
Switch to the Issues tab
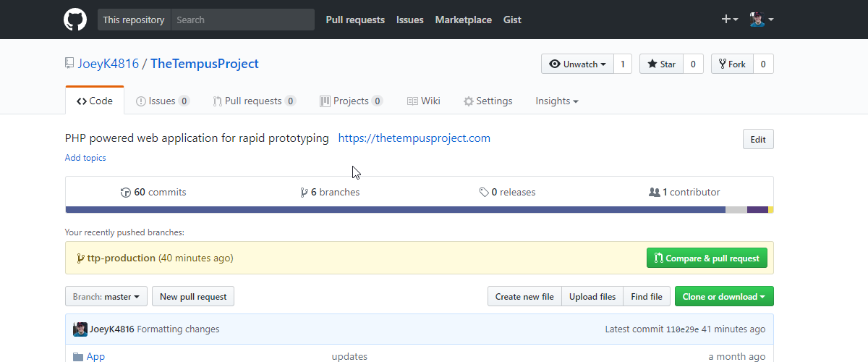(x=163, y=101)
